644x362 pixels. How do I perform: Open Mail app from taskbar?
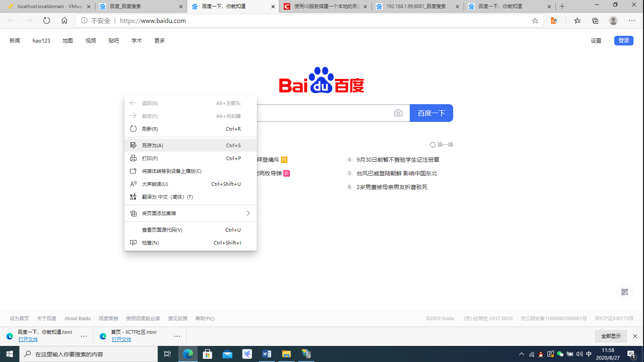(227, 354)
